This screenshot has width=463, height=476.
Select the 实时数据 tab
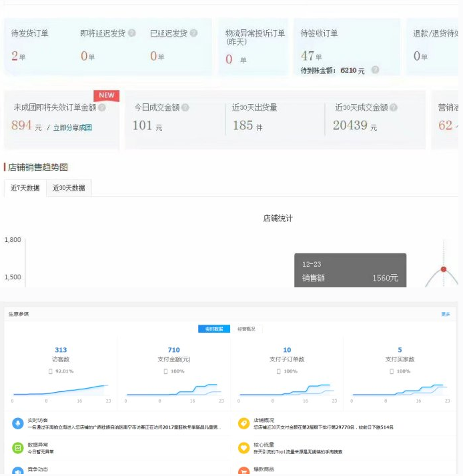pos(213,329)
